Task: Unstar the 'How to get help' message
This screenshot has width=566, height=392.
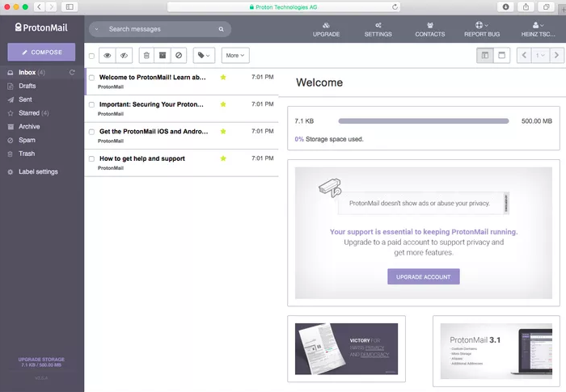Action: (x=223, y=158)
